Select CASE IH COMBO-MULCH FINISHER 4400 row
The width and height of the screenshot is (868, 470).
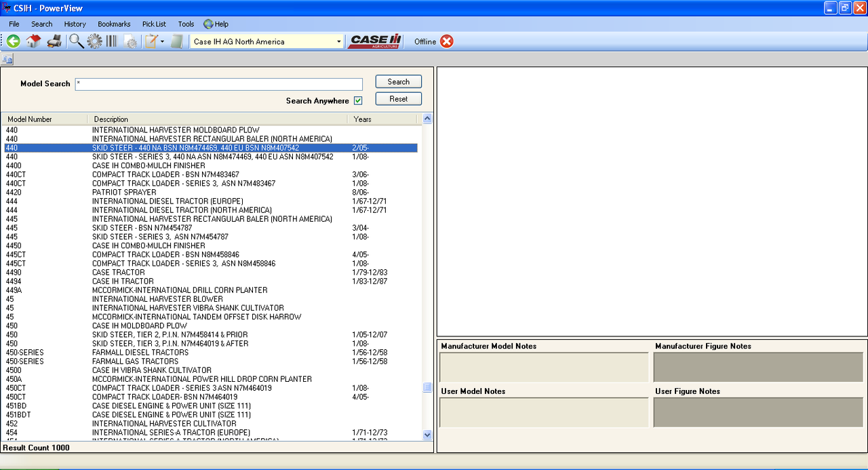click(x=210, y=165)
